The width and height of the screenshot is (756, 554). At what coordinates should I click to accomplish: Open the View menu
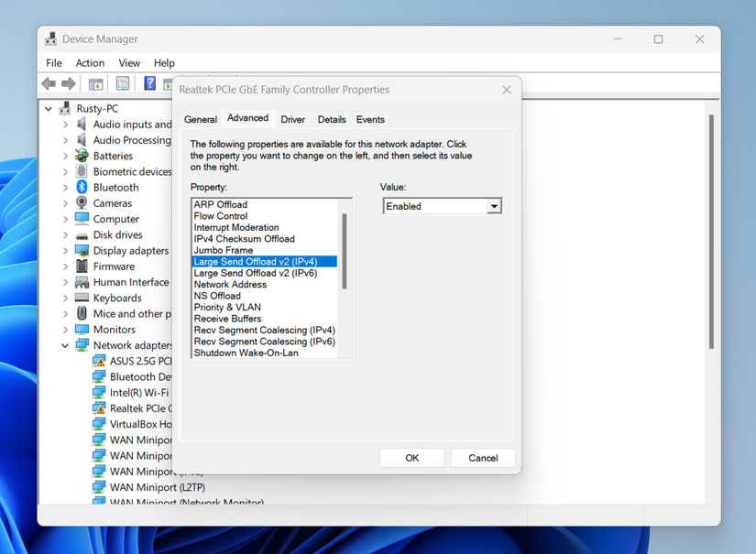129,63
